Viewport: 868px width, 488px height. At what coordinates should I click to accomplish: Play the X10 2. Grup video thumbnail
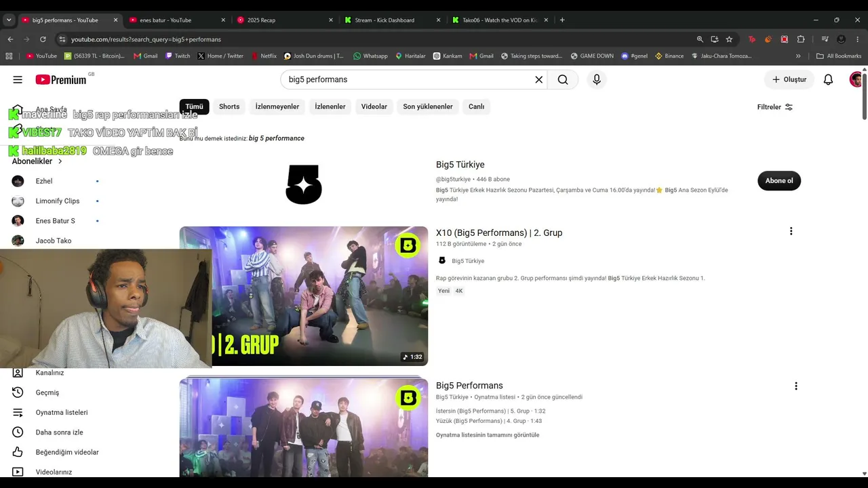pos(304,296)
